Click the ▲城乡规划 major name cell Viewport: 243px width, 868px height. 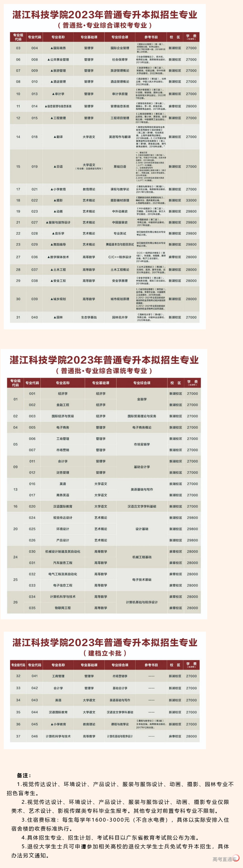click(x=58, y=299)
